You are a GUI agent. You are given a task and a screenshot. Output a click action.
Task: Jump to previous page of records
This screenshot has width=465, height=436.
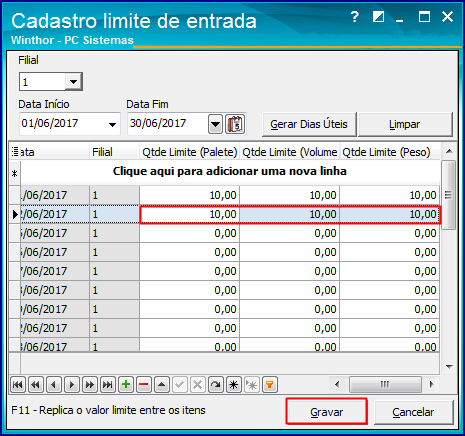(36, 385)
